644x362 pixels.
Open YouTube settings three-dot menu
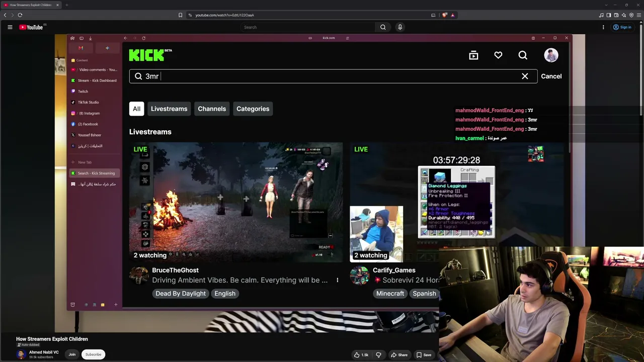[x=603, y=27]
